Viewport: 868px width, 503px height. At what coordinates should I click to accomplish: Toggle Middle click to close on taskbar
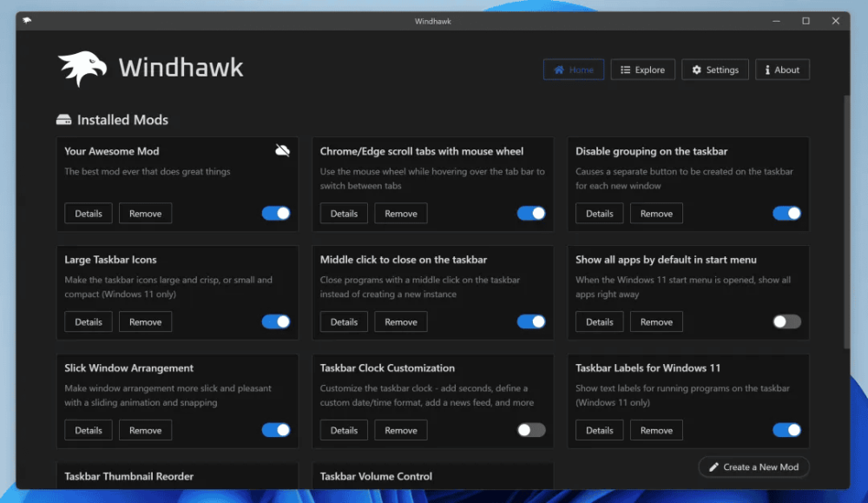click(x=531, y=321)
